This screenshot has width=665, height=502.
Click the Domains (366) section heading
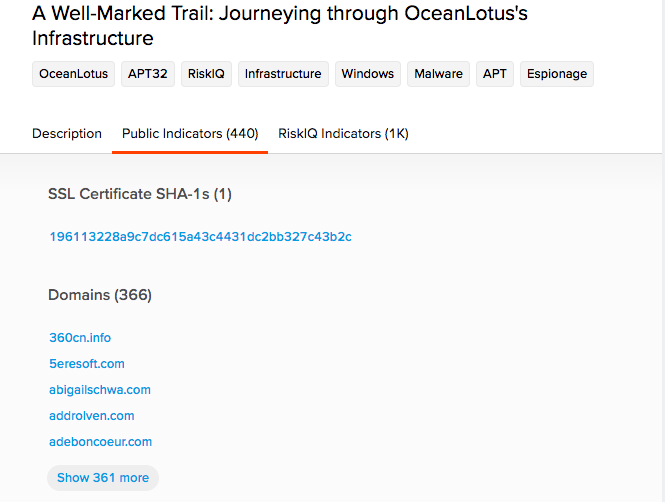[100, 295]
